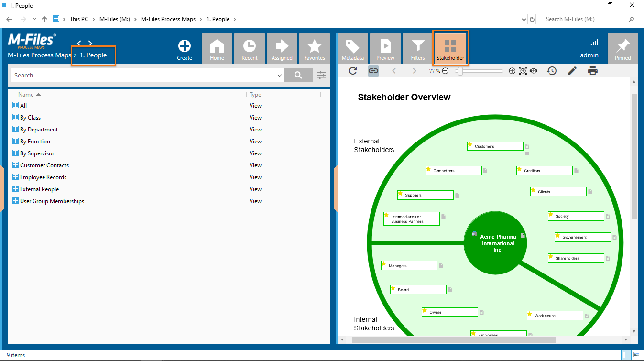The height and width of the screenshot is (361, 644).
Task: Open the Favorites tab
Action: pos(315,49)
